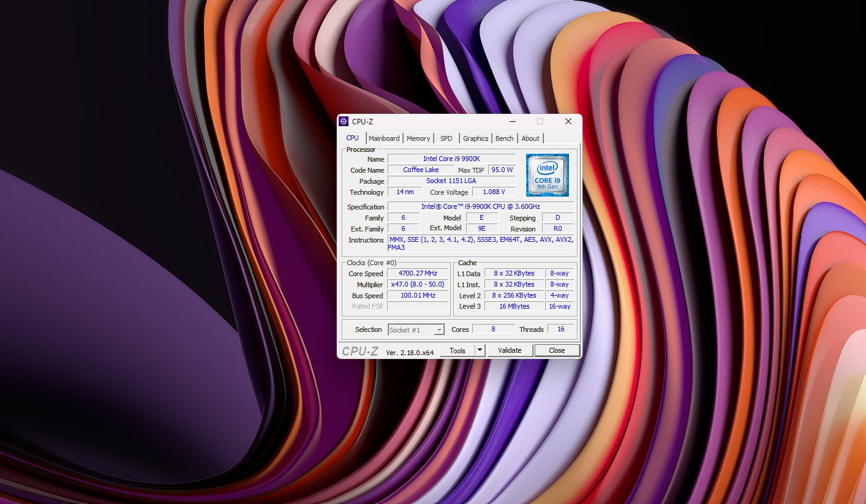The image size is (866, 504).
Task: Click the Ver. 2.18.0.x64 version text
Action: pyautogui.click(x=410, y=352)
